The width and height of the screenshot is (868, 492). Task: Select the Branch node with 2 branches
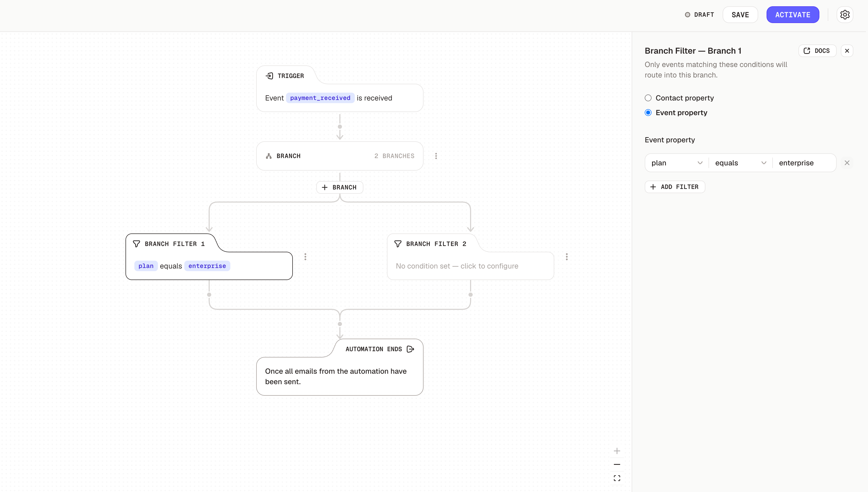click(x=340, y=156)
